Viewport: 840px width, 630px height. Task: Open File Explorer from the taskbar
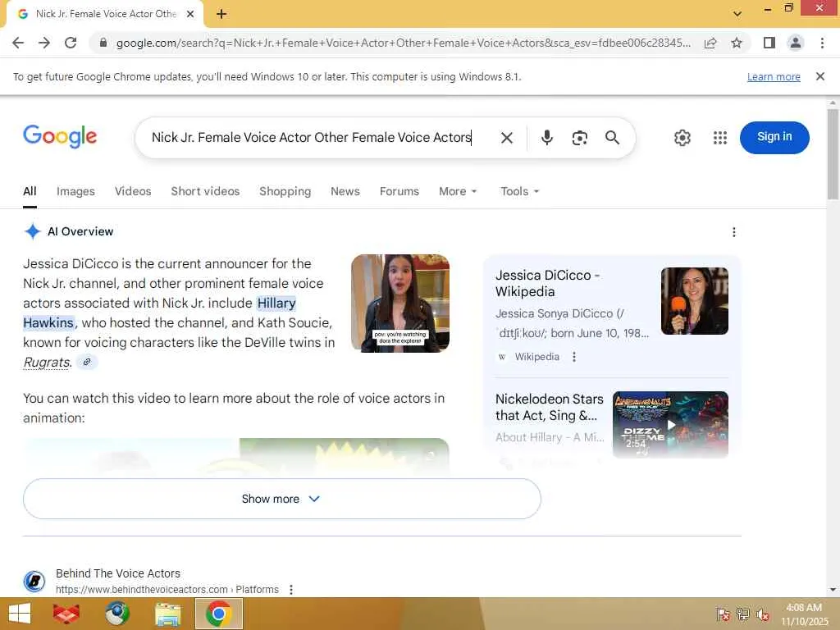click(167, 614)
